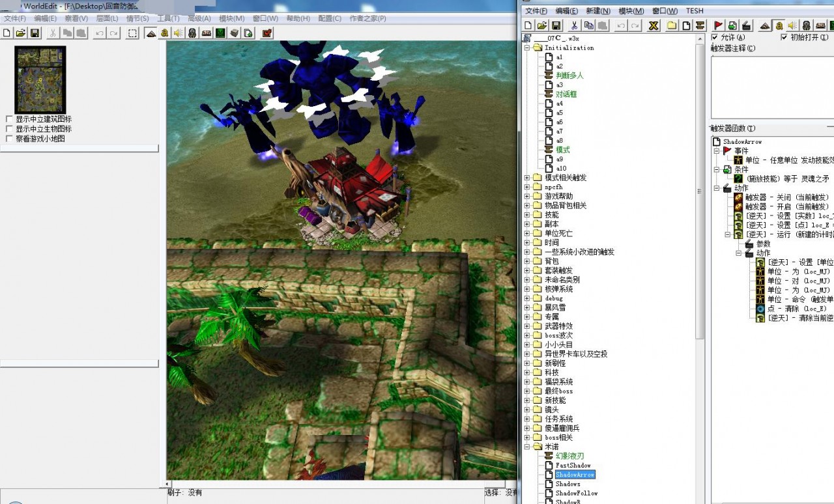Click inside the 触发器注释 comment box
Screen dimensions: 834x504
tap(772, 87)
